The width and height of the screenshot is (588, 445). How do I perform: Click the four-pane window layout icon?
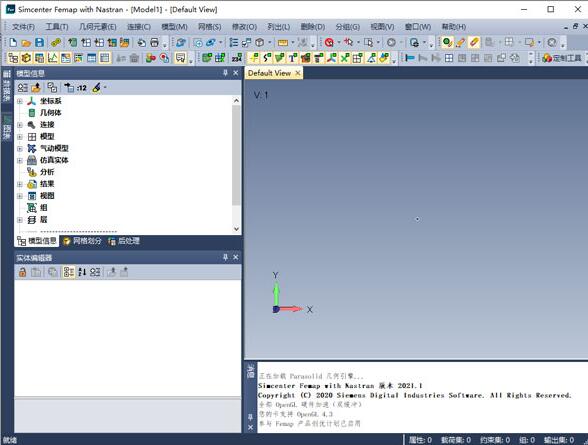[449, 58]
